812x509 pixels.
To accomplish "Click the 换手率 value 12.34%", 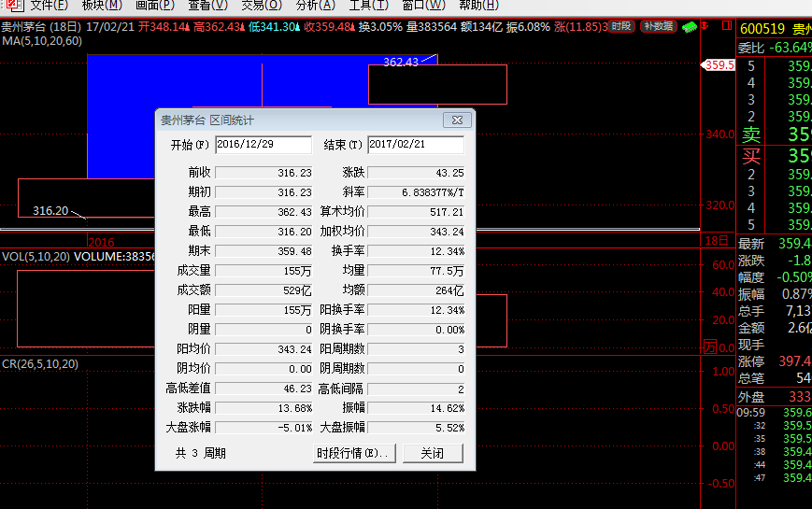I will 416,251.
